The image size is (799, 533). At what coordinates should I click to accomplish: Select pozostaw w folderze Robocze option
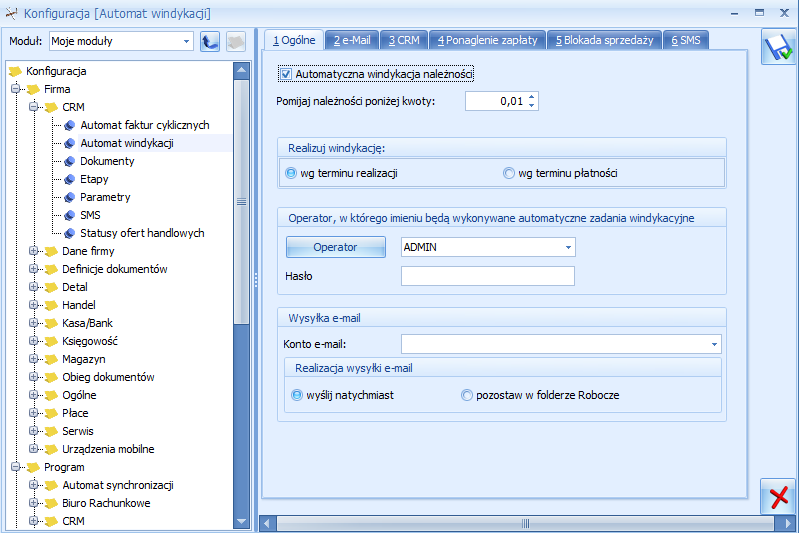coord(466,395)
